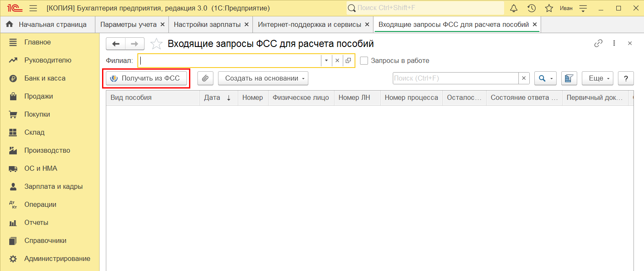The image size is (644, 271).
Task: Click the list settings filter icon
Action: (569, 78)
